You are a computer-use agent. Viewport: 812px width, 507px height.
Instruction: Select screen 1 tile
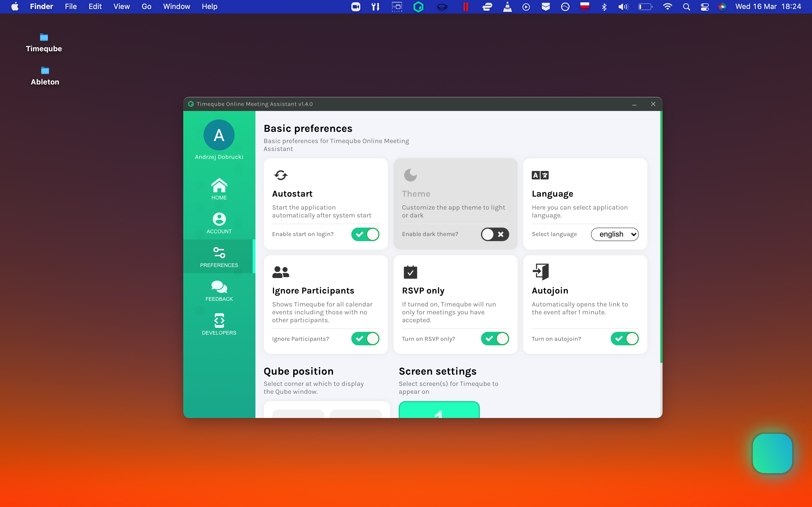(x=439, y=411)
